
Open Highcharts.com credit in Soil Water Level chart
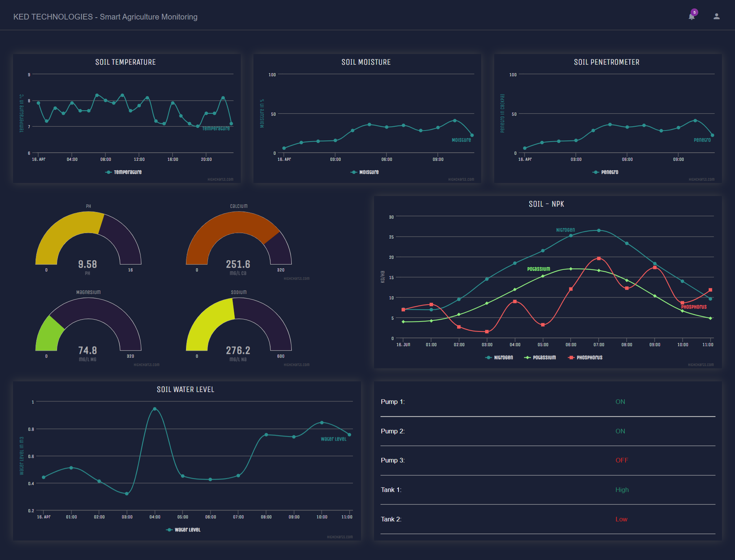(x=340, y=537)
